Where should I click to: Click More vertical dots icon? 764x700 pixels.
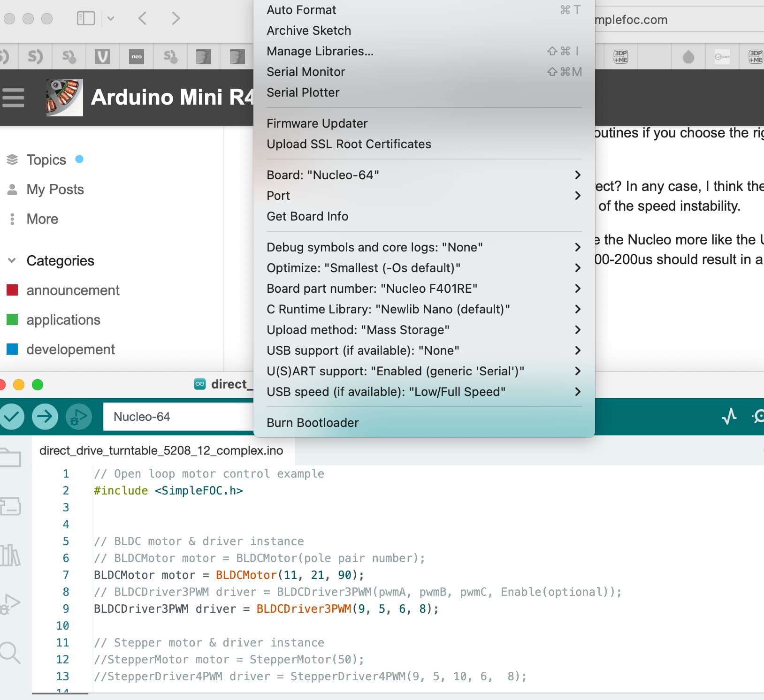12,219
